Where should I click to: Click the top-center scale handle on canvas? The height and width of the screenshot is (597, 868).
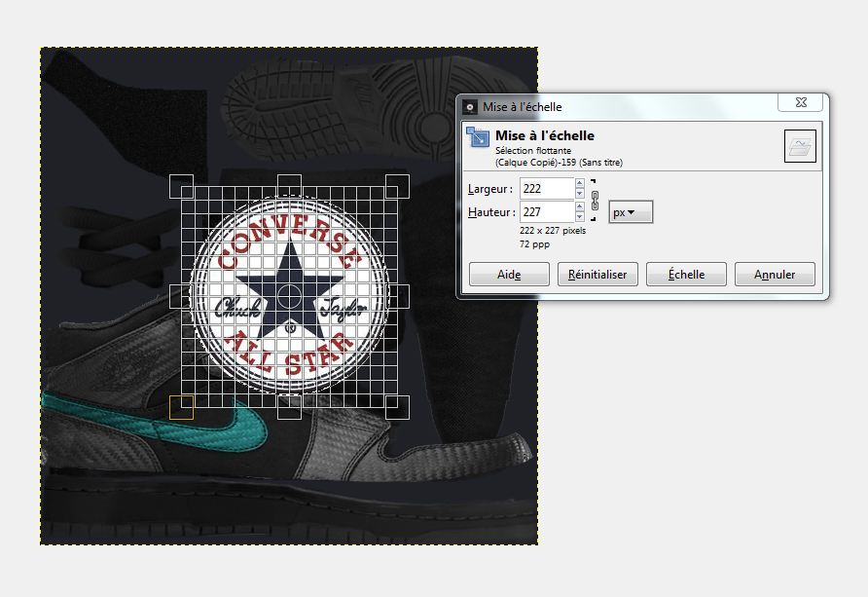pyautogui.click(x=289, y=187)
